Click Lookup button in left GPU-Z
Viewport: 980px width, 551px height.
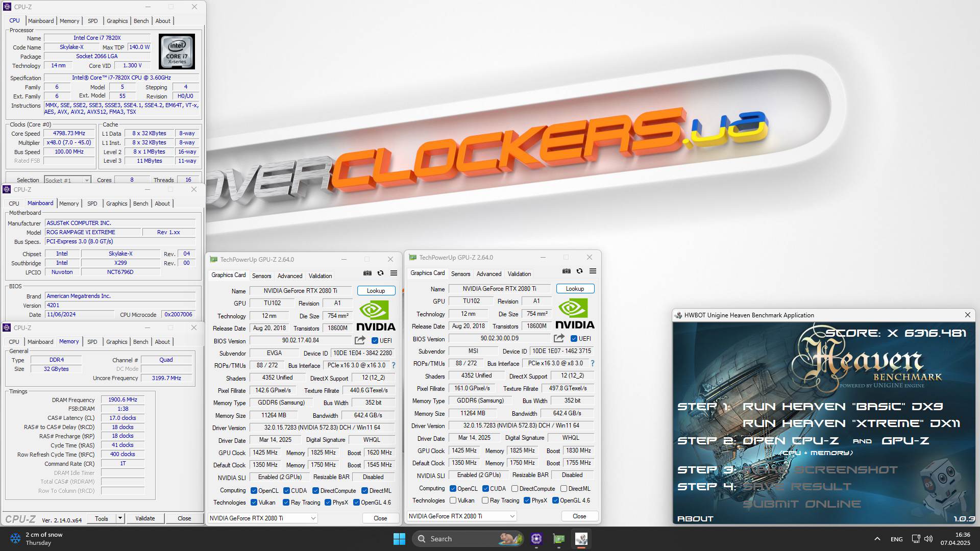[x=376, y=291]
